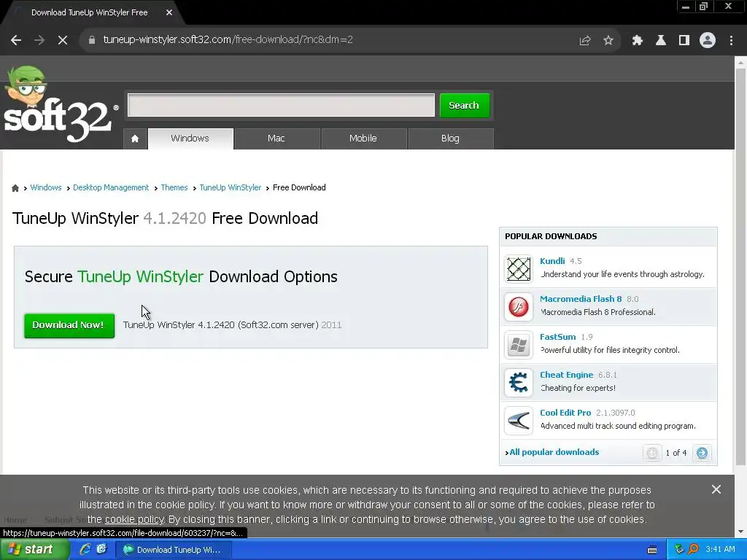Click the green Search button
Image resolution: width=747 pixels, height=560 pixels.
(x=464, y=105)
